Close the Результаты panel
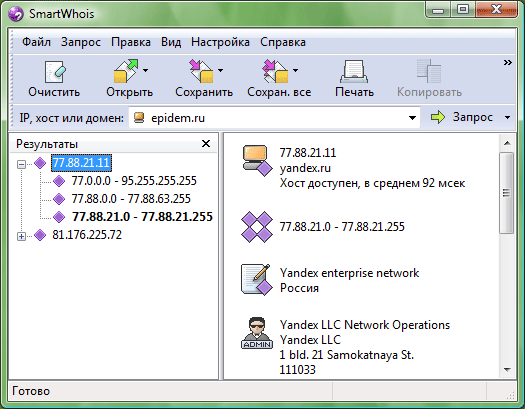The width and height of the screenshot is (525, 409). 206,144
